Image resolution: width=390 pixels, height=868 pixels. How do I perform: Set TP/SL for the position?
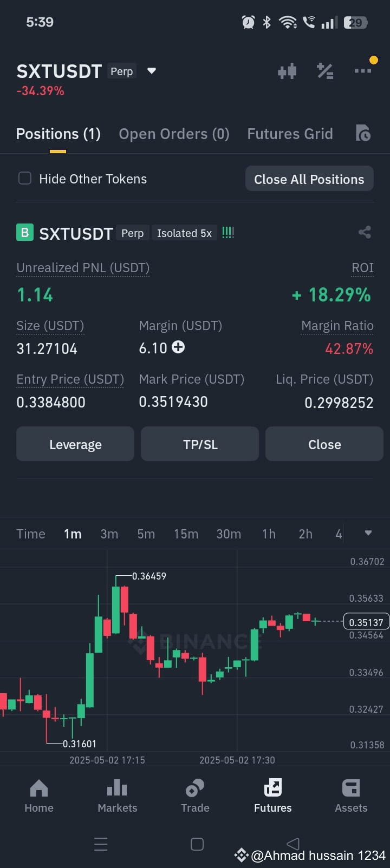click(200, 444)
